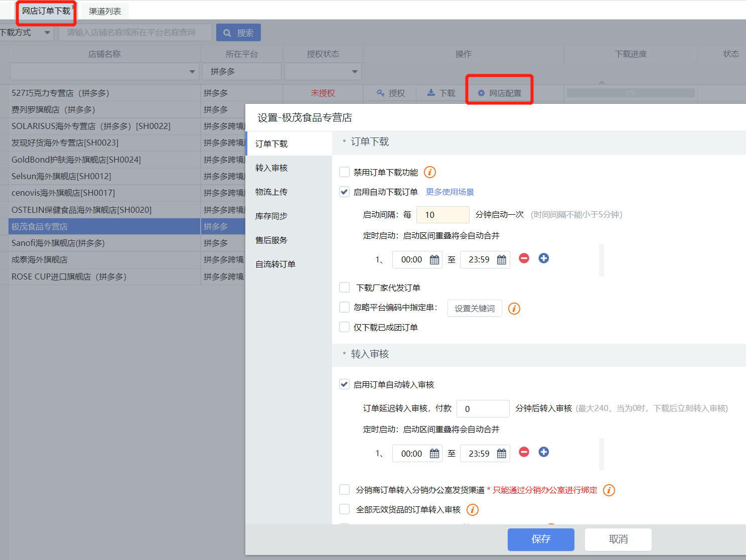746x560 pixels.
Task: Select cenovis海外旗舰店[SH0017] row
Action: click(104, 193)
